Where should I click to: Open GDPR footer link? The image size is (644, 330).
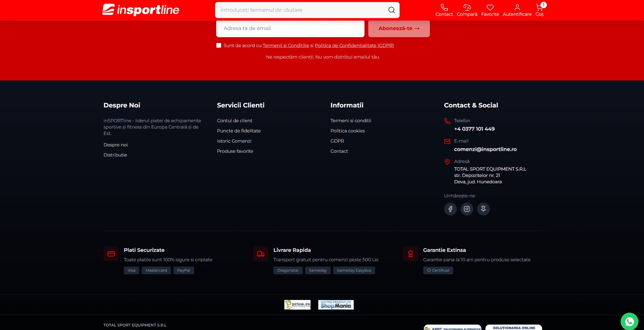click(x=337, y=141)
